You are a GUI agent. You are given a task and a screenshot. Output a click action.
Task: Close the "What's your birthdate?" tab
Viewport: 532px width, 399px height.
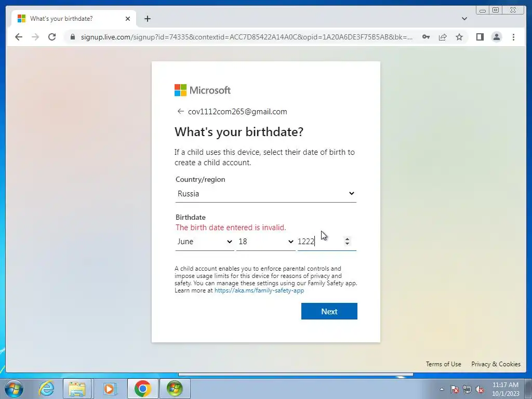[128, 19]
